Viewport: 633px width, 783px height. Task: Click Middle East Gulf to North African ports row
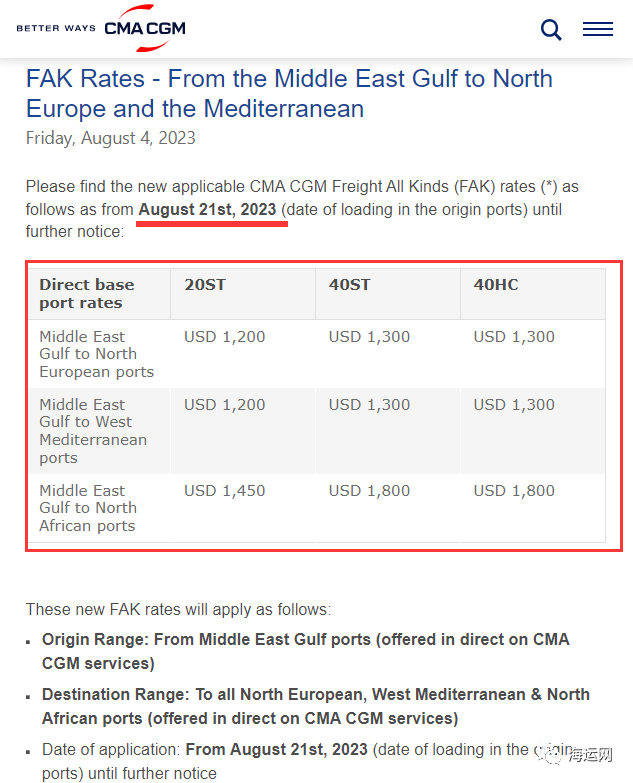pyautogui.click(x=88, y=508)
